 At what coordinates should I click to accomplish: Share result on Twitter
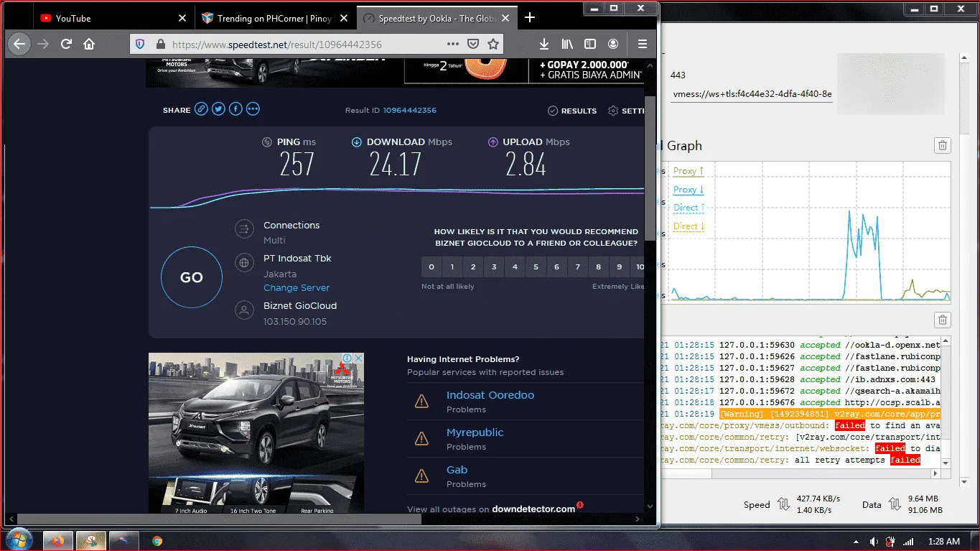click(x=218, y=109)
